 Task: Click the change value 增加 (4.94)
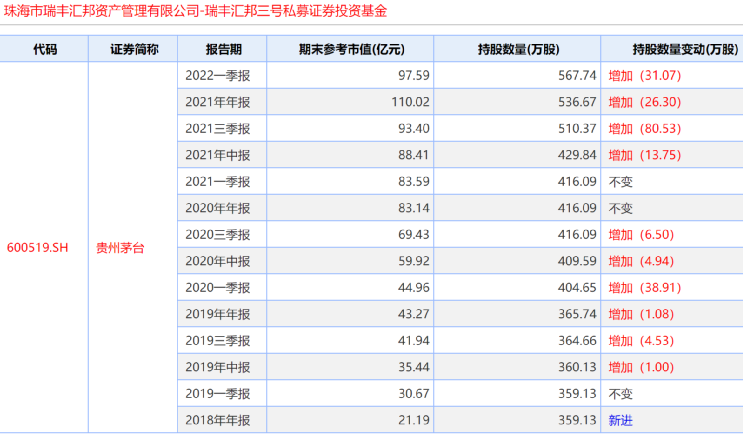641,261
